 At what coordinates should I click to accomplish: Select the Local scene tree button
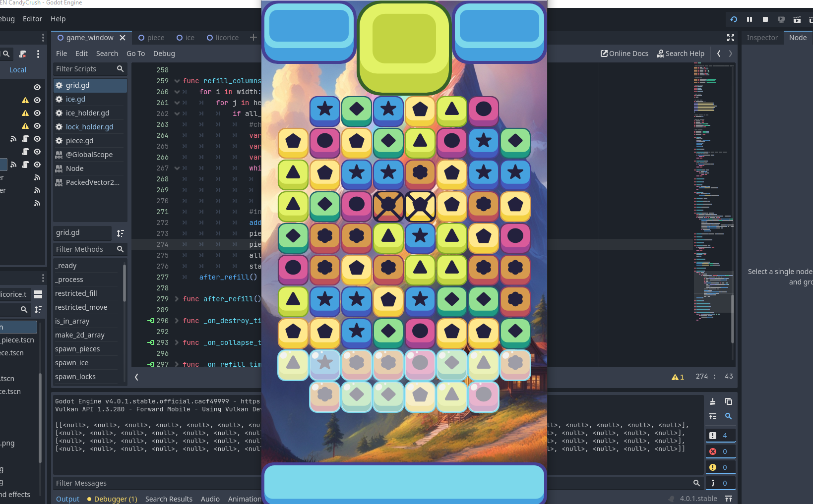tap(18, 70)
